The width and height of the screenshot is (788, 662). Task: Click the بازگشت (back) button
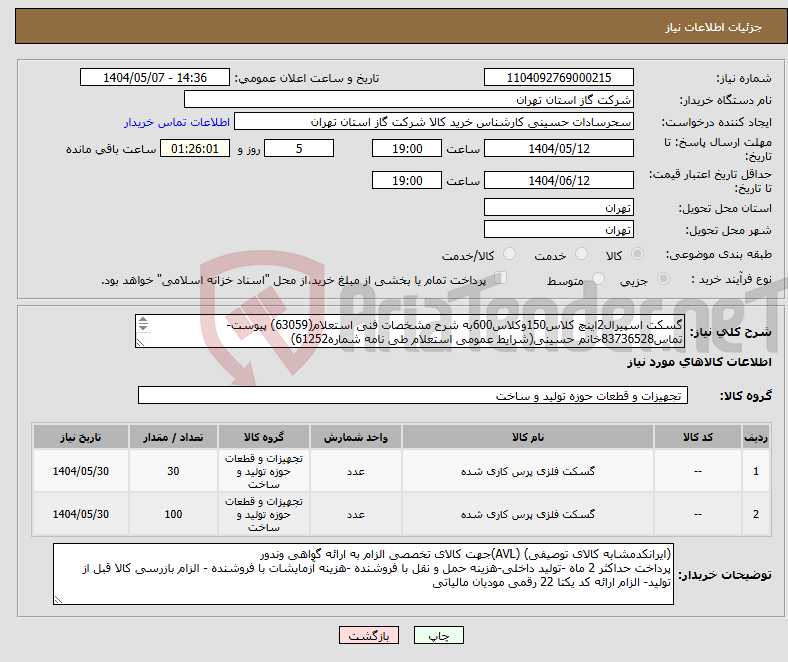[369, 635]
